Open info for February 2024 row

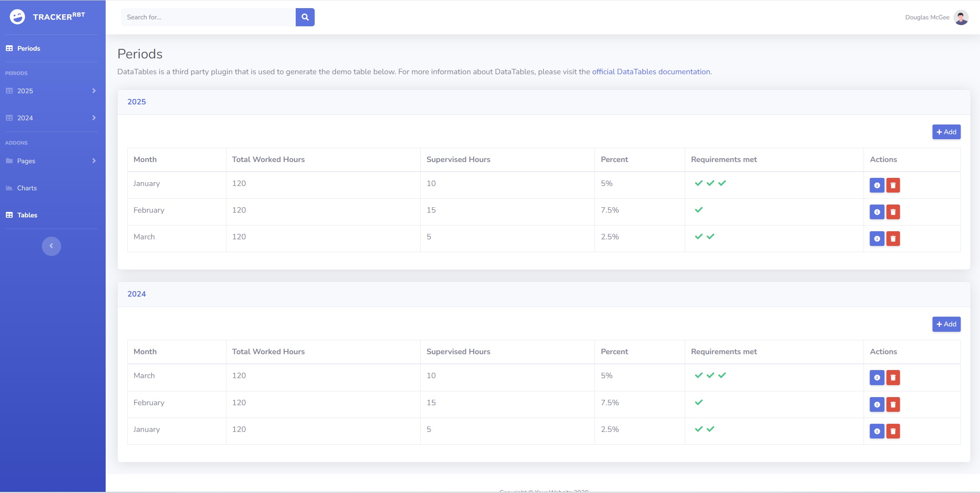pos(877,404)
